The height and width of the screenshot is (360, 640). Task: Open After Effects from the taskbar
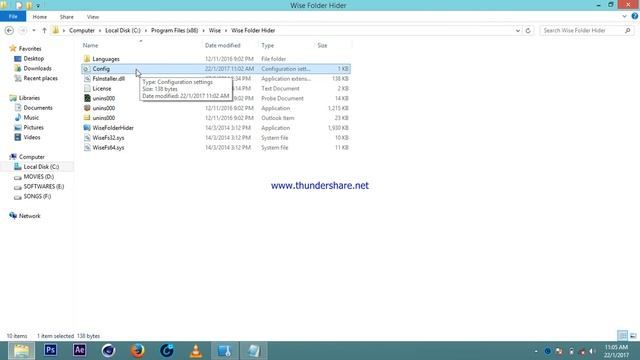pyautogui.click(x=79, y=351)
